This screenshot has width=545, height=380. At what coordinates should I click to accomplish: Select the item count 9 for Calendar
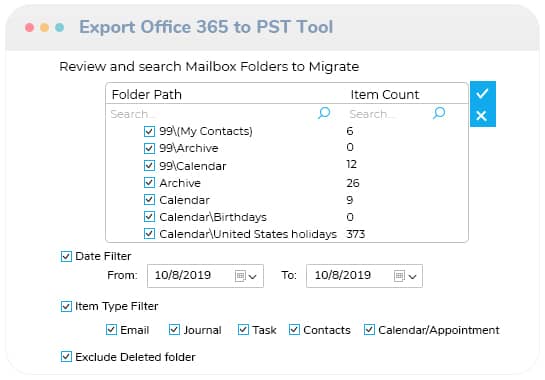[350, 200]
